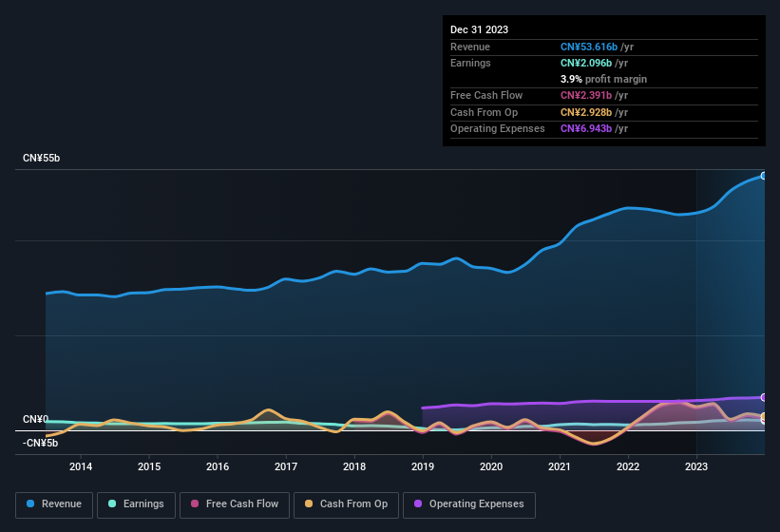The height and width of the screenshot is (532, 780).
Task: Click the orange Cash From Op legend dot
Action: (310, 504)
